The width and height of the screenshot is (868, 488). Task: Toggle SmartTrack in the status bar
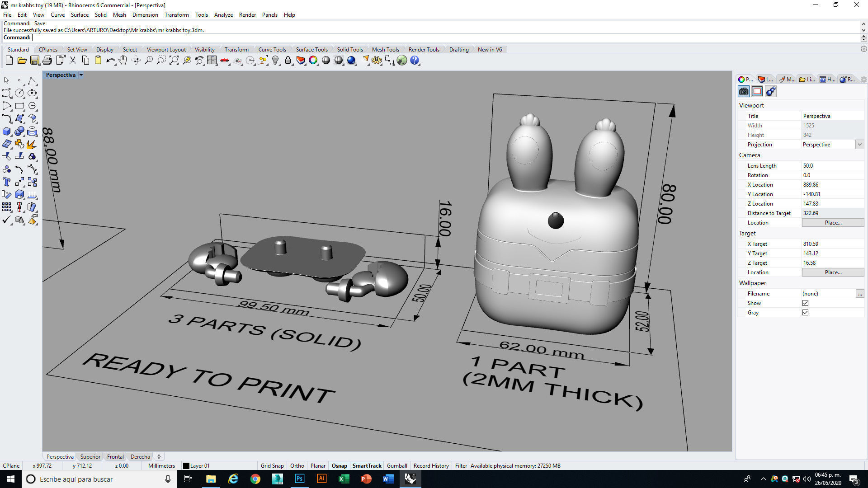point(367,466)
